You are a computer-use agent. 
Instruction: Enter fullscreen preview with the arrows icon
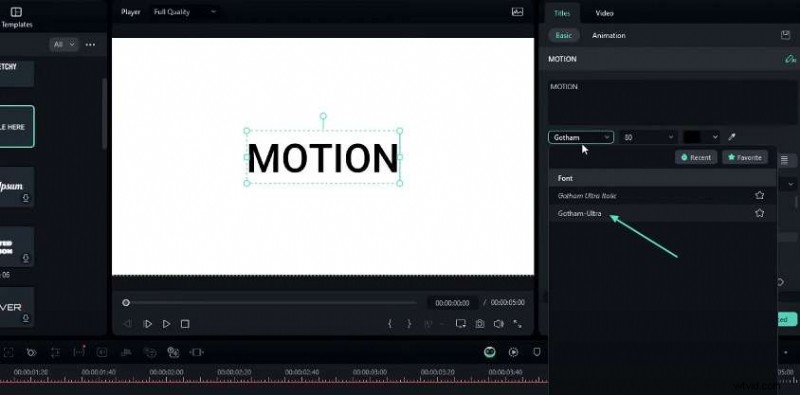coord(517,324)
